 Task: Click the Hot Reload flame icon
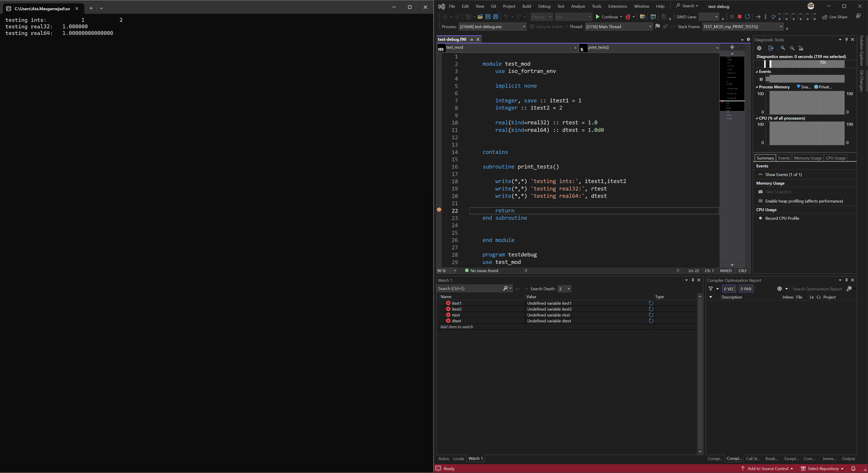pos(628,17)
